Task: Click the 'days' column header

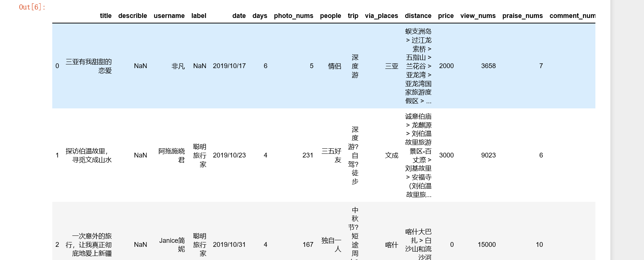Action: pyautogui.click(x=260, y=16)
